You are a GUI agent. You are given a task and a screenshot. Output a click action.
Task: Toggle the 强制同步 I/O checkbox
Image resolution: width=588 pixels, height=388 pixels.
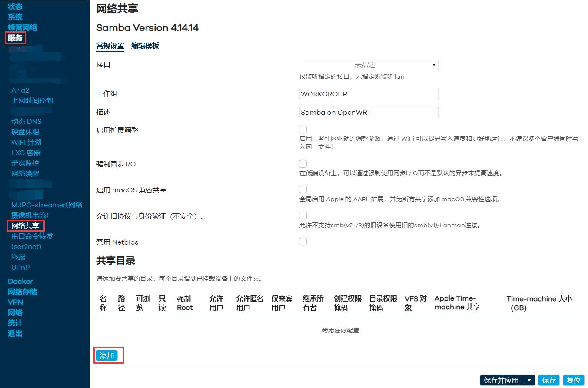coord(303,164)
